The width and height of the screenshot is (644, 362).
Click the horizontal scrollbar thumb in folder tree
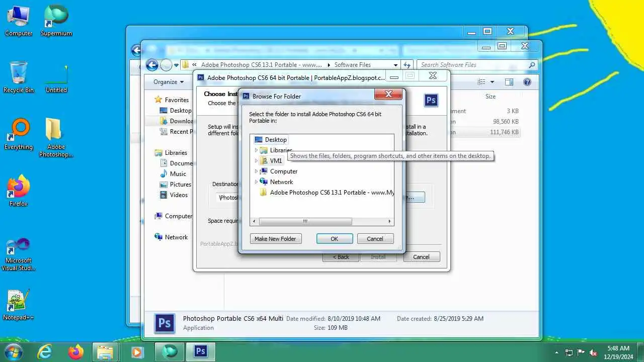pos(305,221)
